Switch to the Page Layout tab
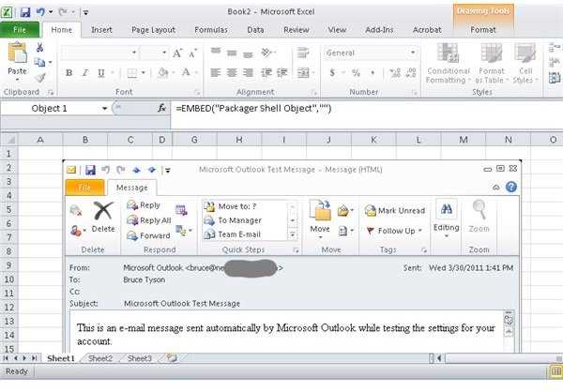563x392 pixels. (153, 30)
